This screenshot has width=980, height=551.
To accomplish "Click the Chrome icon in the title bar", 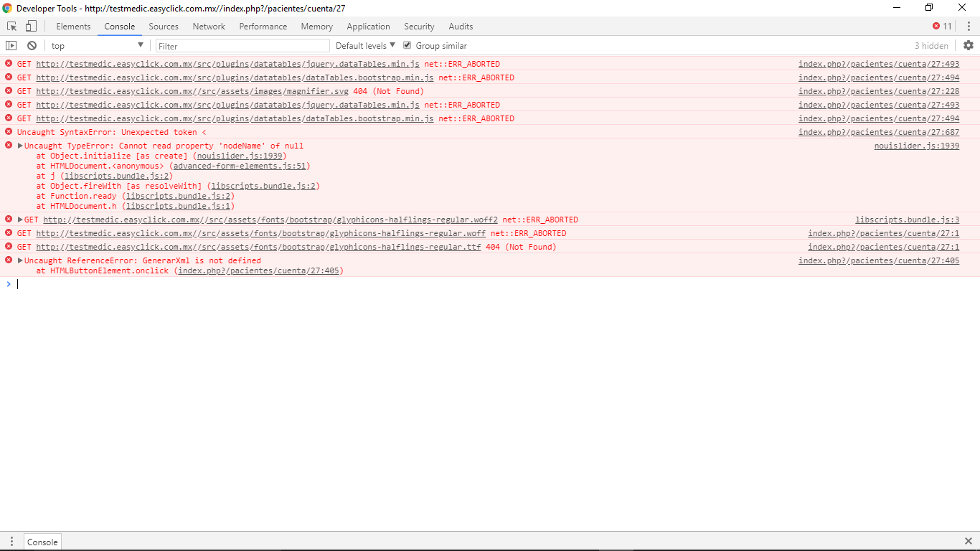I will tap(7, 8).
